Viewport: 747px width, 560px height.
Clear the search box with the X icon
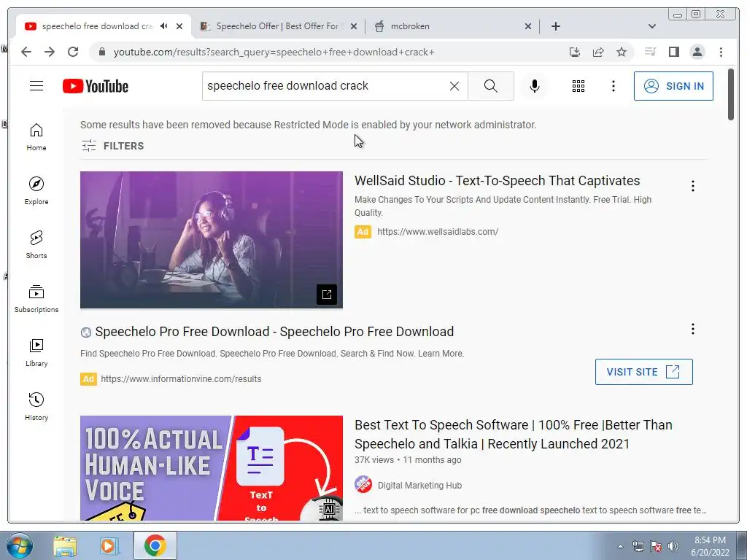coord(454,86)
